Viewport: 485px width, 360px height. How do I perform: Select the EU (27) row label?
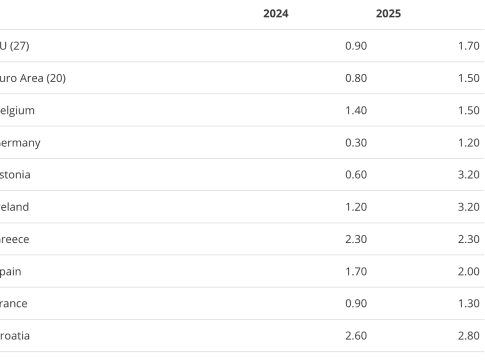coord(15,46)
